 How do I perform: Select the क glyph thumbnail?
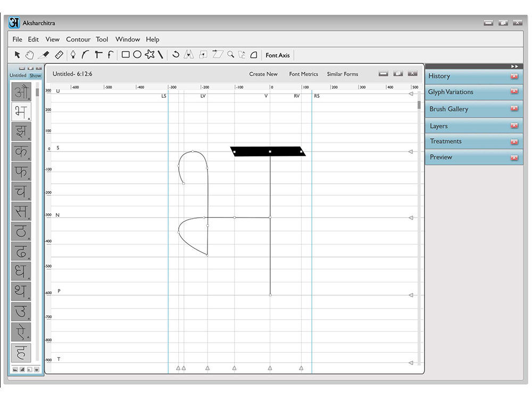[21, 151]
